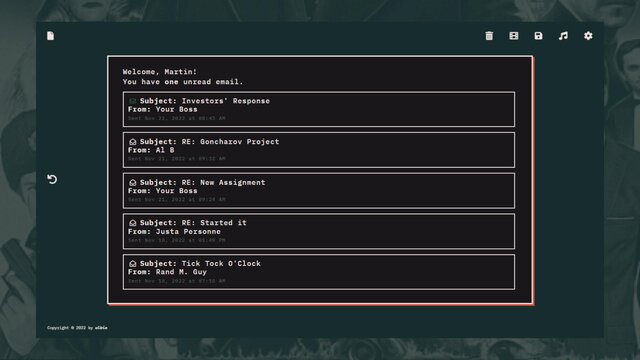This screenshot has height=360, width=640.
Task: Click open-envelope icon beside Tick Tock O'Clock
Action: [x=133, y=264]
